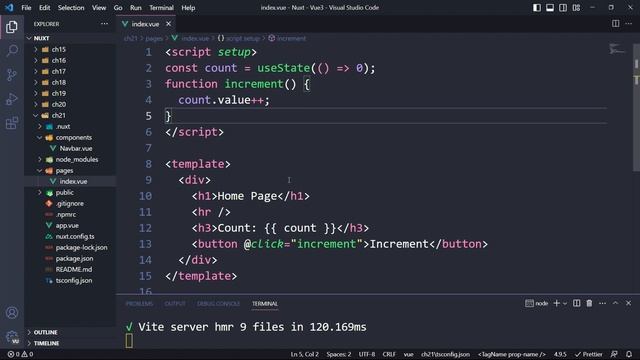Close the index.vue editor tab
Screen dimensions: 640x360
pos(168,24)
